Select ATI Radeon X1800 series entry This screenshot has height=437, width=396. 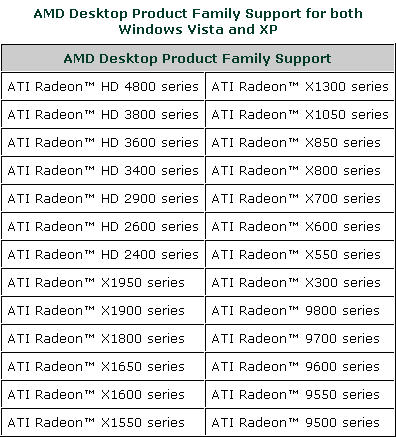pyautogui.click(x=103, y=338)
